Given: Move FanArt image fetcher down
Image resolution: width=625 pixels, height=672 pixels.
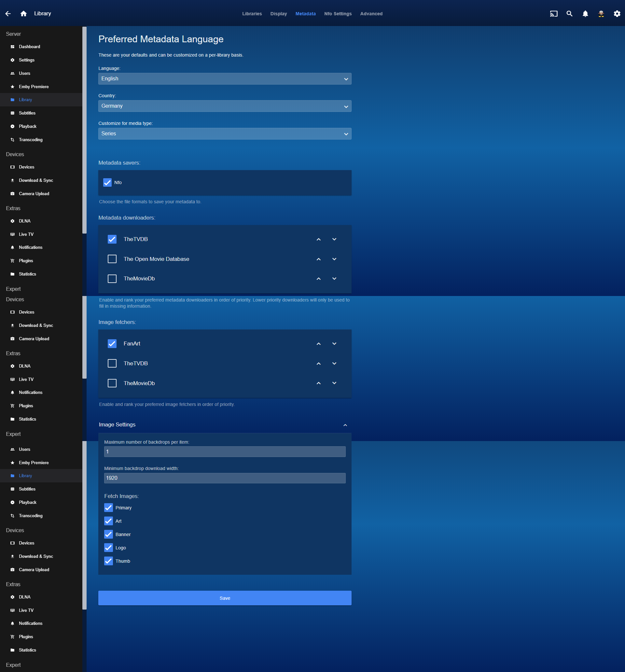Looking at the screenshot, I should coord(334,343).
